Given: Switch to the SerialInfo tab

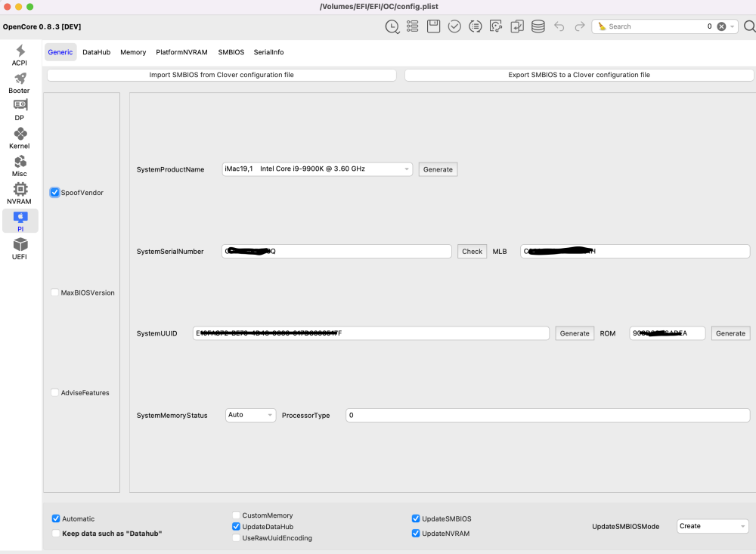Looking at the screenshot, I should click(x=268, y=52).
